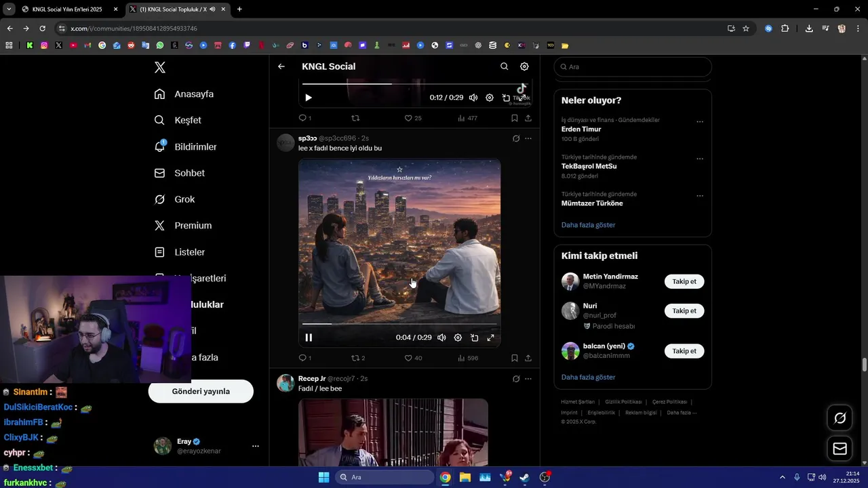Share the post with 596 views
868x488 pixels.
click(x=528, y=358)
